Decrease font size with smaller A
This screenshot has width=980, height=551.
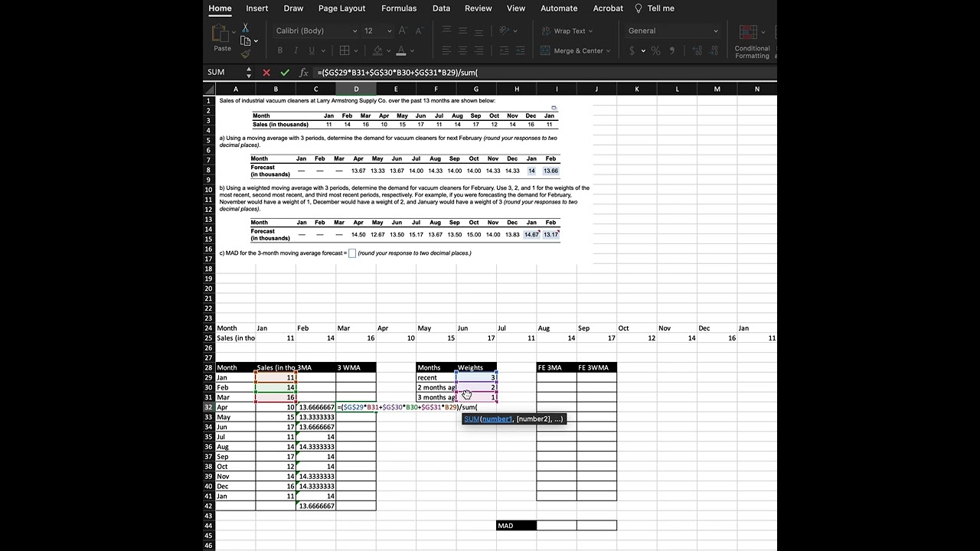pyautogui.click(x=419, y=31)
